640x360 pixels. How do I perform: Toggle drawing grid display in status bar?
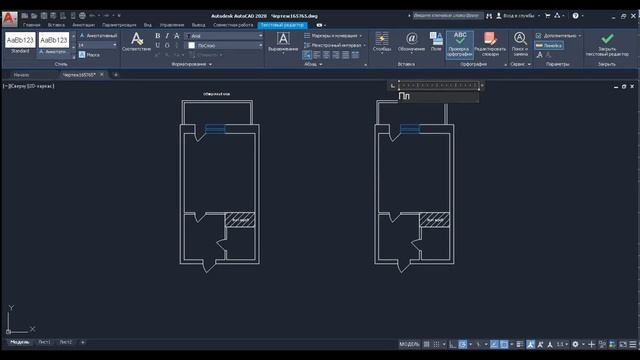[x=427, y=344]
